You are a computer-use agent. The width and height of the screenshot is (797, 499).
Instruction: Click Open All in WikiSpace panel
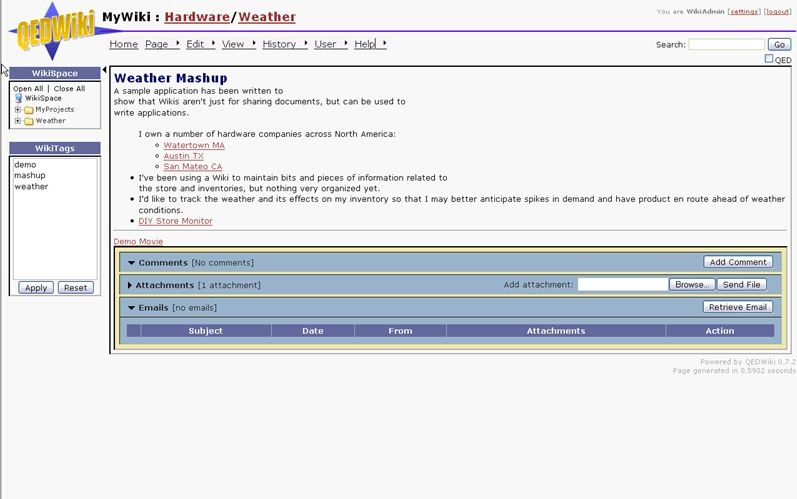tap(28, 88)
